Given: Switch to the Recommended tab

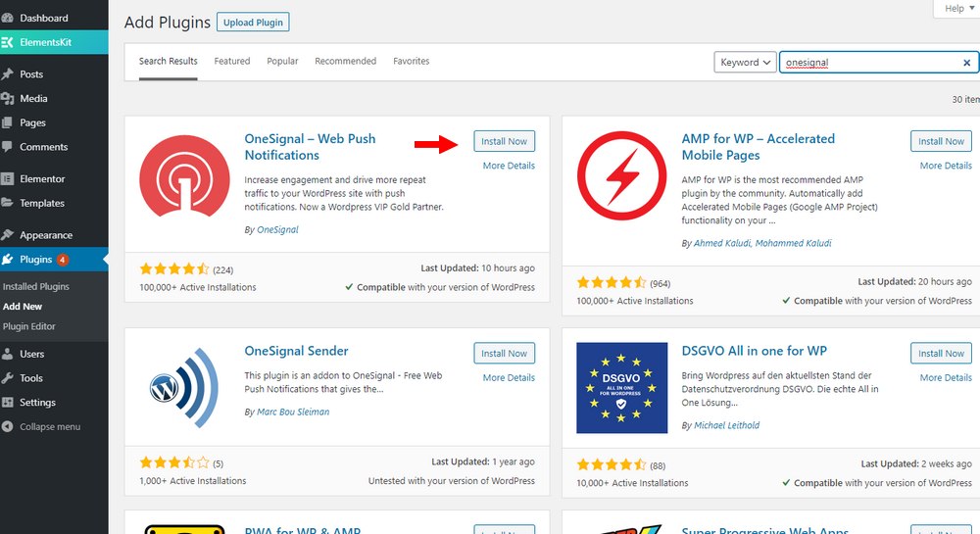Looking at the screenshot, I should point(346,61).
